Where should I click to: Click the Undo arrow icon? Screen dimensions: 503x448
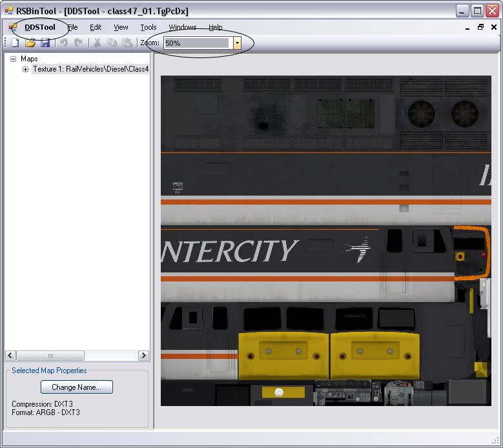[64, 43]
